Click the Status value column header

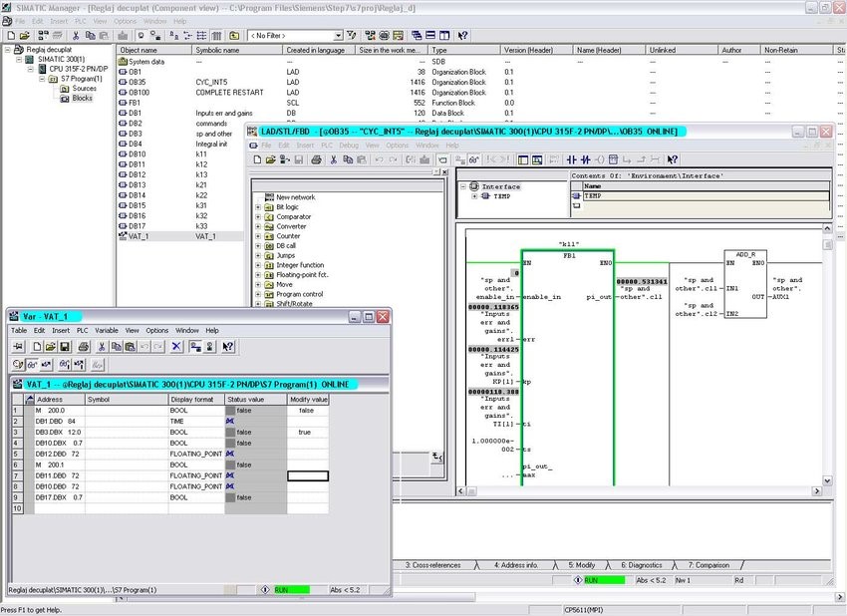click(x=255, y=400)
